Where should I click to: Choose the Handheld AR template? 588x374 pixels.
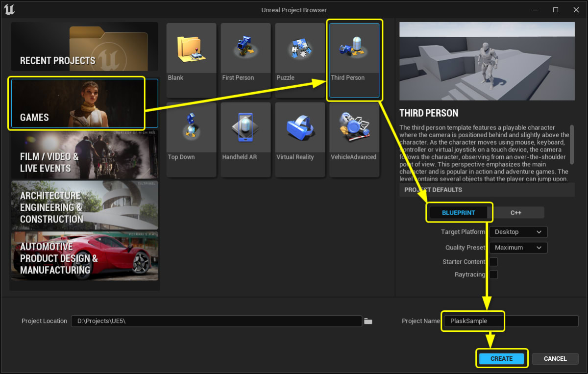click(245, 140)
